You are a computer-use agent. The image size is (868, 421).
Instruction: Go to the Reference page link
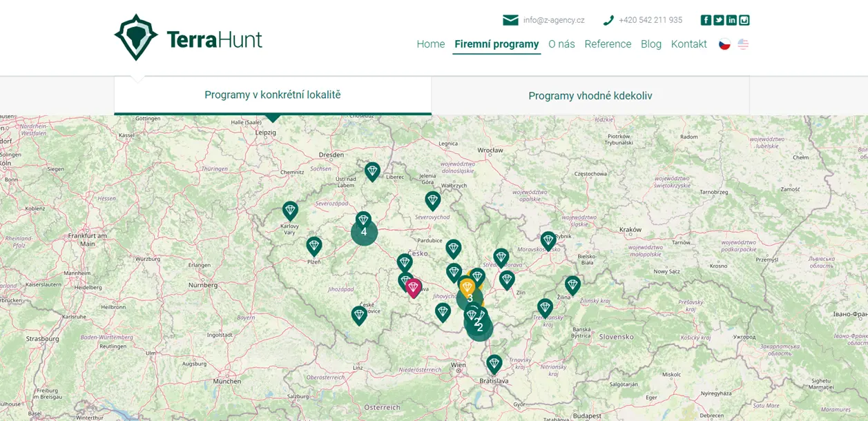tap(608, 44)
